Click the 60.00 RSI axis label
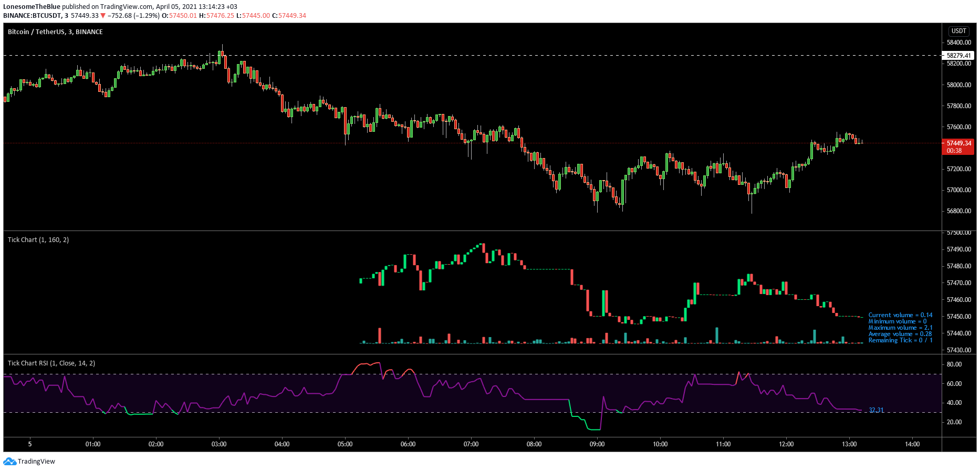Image resolution: width=980 pixels, height=471 pixels. [x=954, y=384]
